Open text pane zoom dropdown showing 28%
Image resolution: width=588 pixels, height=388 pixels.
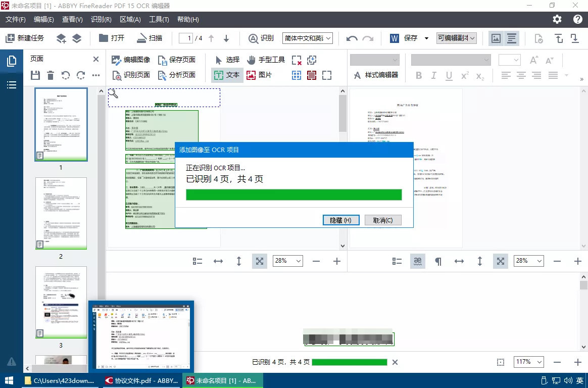(528, 261)
